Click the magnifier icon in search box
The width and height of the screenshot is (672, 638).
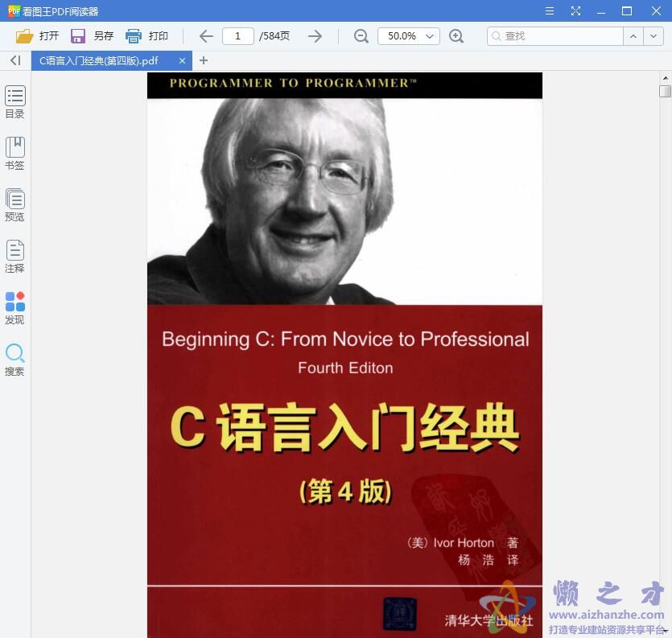pyautogui.click(x=496, y=36)
